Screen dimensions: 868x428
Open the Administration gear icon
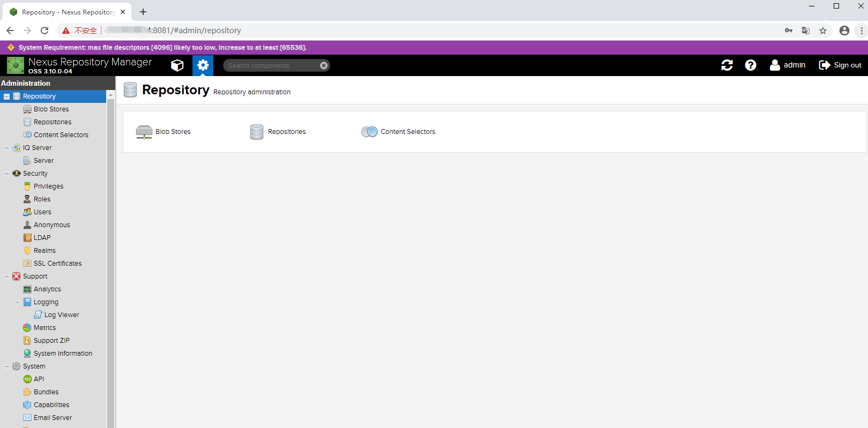coord(203,65)
